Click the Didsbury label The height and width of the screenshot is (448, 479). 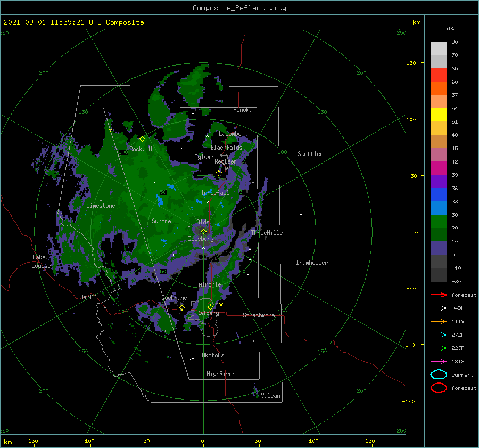201,239
